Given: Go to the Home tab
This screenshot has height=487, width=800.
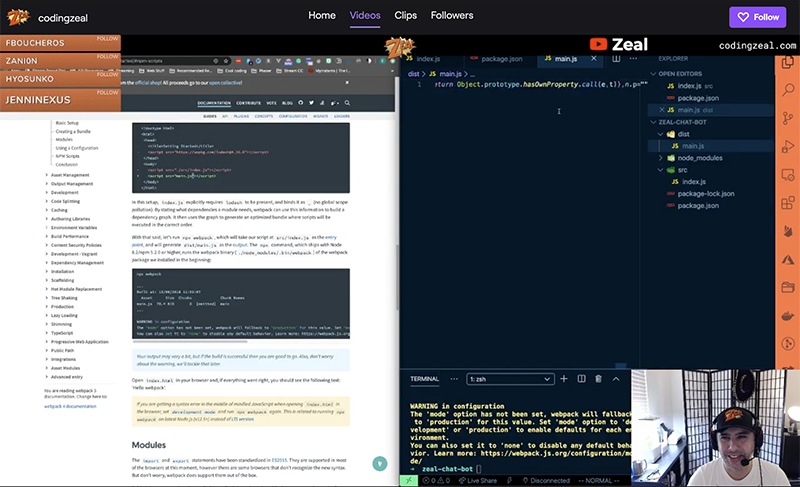Looking at the screenshot, I should (322, 15).
